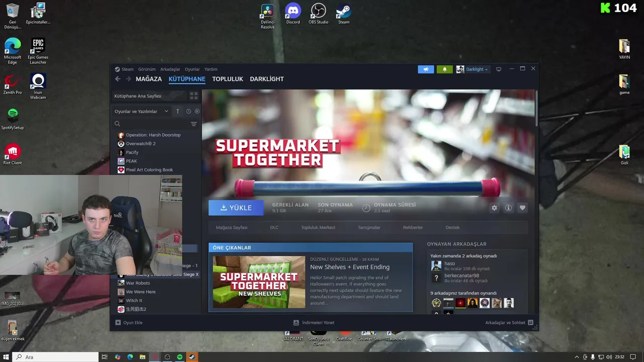Select the Iriun Webcam desktop icon
Screen dimensions: 644x362
[x=38, y=86]
